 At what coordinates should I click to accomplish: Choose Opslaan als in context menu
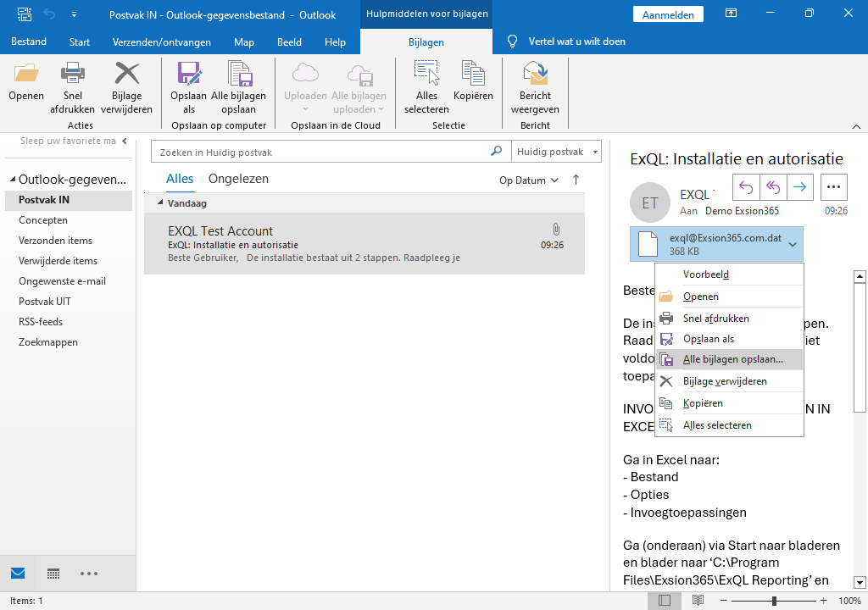click(729, 339)
